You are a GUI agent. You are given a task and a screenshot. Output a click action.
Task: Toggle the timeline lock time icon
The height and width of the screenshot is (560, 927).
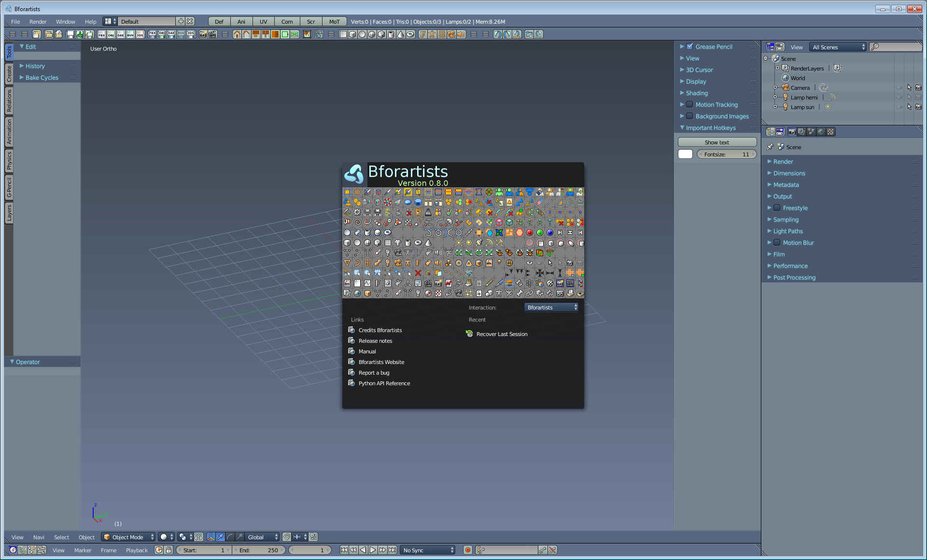tap(169, 550)
